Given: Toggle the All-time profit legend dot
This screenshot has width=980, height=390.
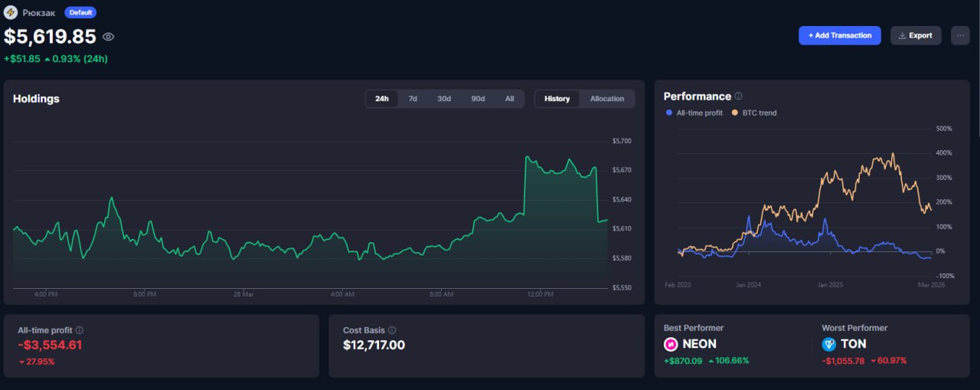Looking at the screenshot, I should [x=670, y=113].
